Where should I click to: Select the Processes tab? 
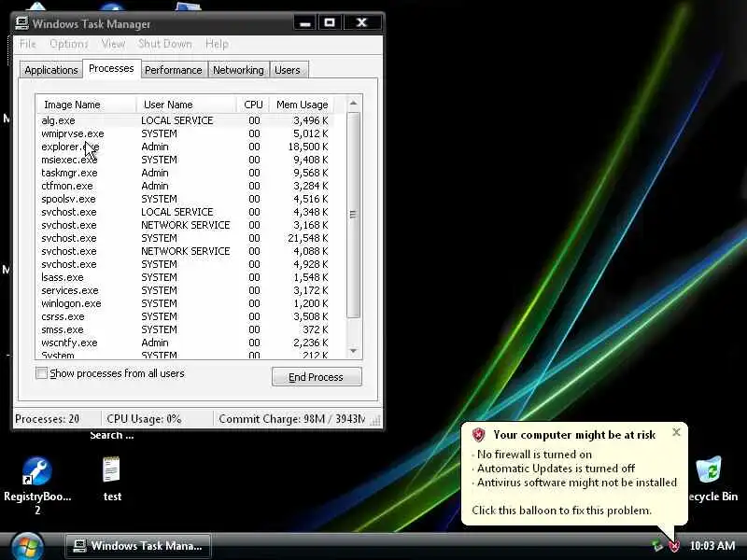[111, 68]
